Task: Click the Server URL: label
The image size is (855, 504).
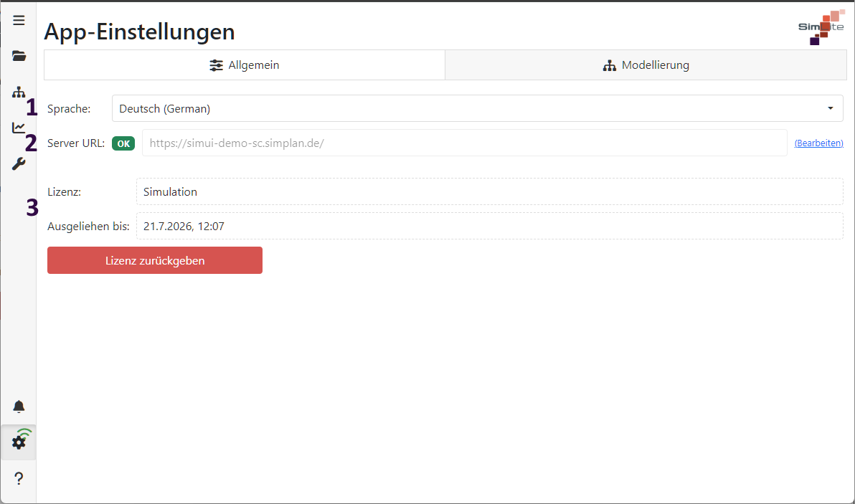Action: point(76,143)
